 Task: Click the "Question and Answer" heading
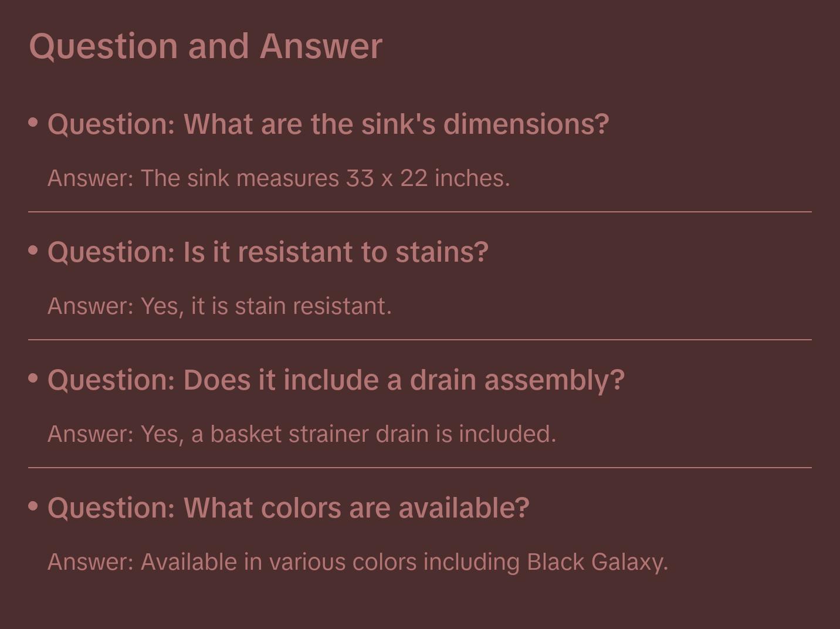click(205, 46)
